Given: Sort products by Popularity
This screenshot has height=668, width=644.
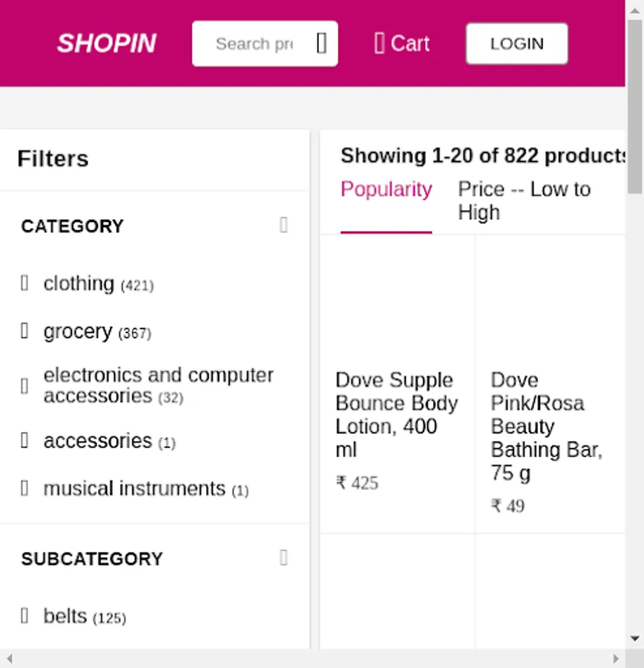Looking at the screenshot, I should [386, 190].
